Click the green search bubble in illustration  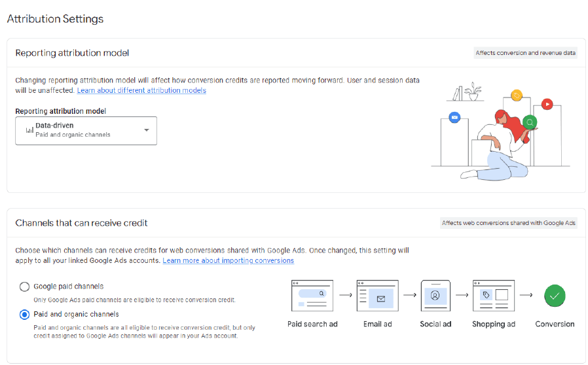point(530,122)
